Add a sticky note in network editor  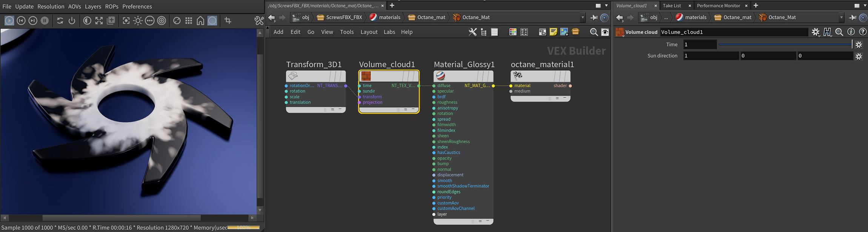(553, 32)
